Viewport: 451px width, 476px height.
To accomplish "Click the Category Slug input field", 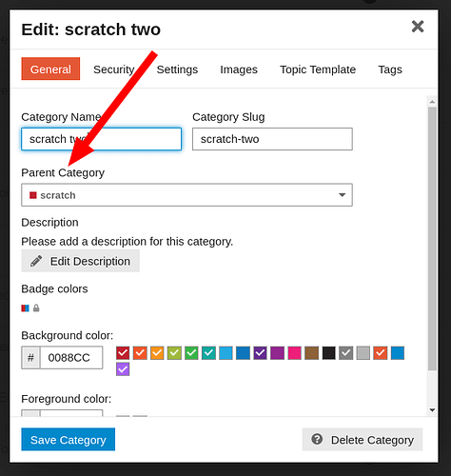I will (x=272, y=139).
